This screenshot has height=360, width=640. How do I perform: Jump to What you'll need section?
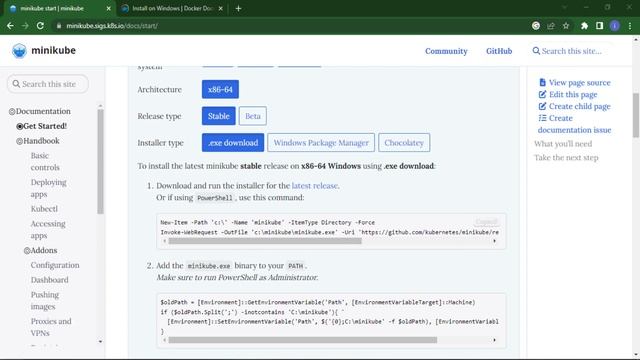pos(563,144)
